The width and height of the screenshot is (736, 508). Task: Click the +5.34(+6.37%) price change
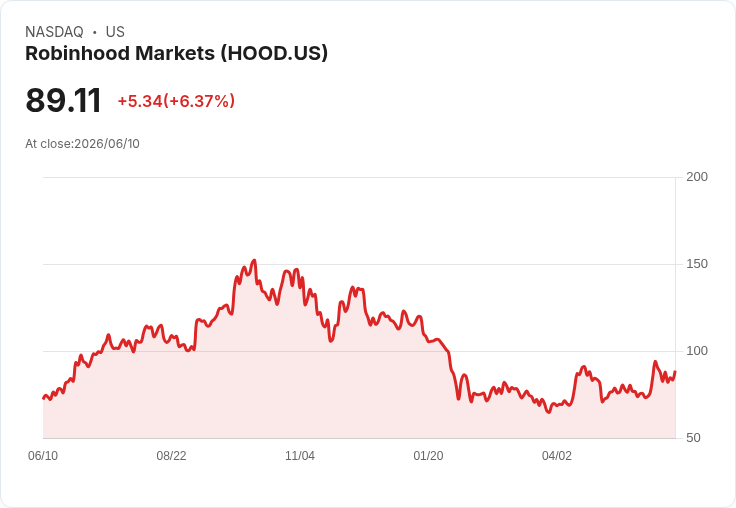tap(176, 101)
